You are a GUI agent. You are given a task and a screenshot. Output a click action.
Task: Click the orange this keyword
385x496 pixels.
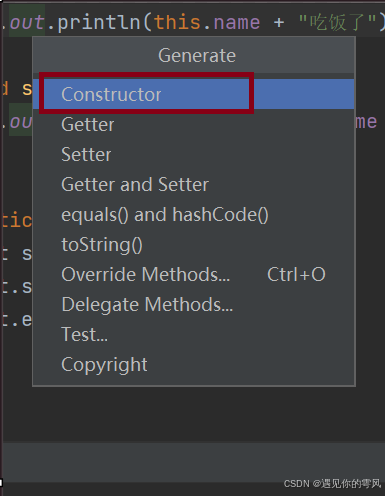pyautogui.click(x=178, y=22)
